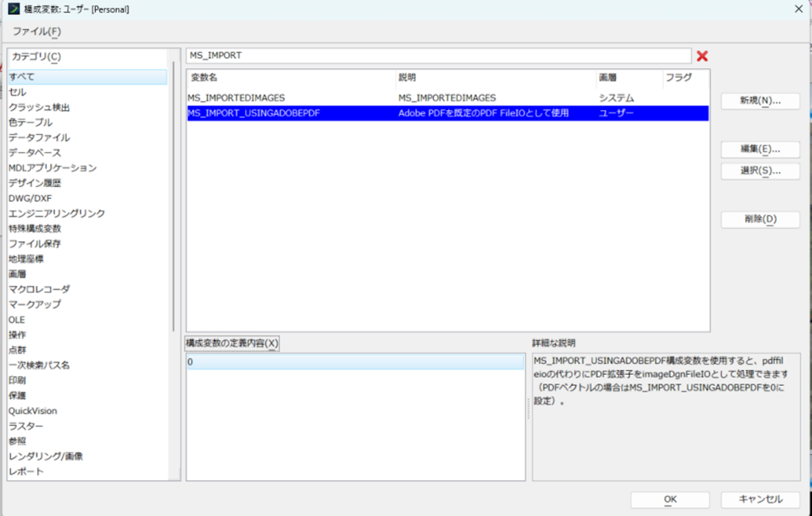Open the ファイル(F) menu
812x516 pixels.
36,32
